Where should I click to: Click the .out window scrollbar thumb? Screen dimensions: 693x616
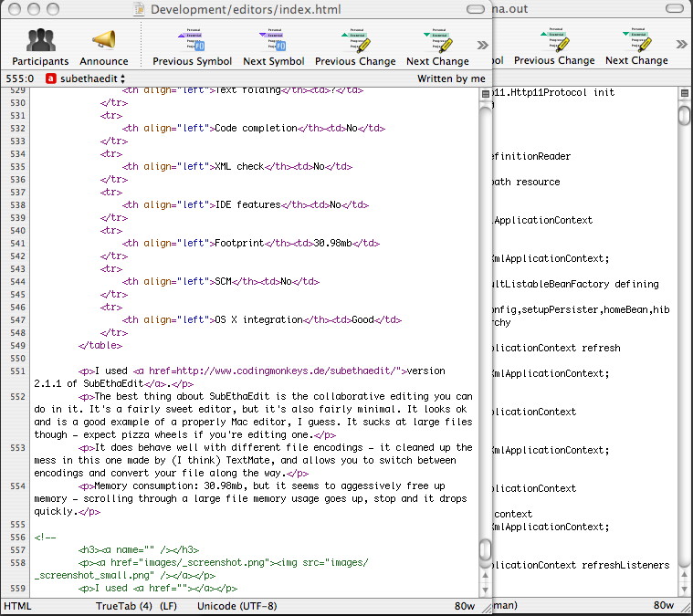tap(684, 114)
